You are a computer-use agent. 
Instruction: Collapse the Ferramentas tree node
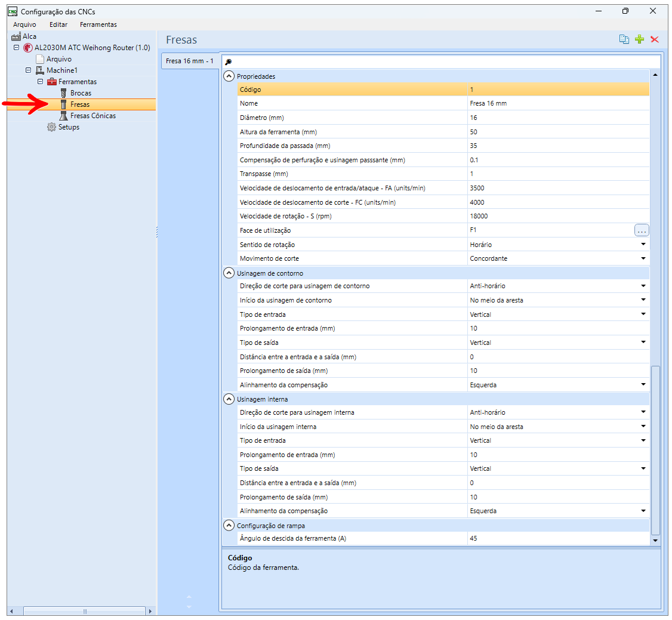[x=41, y=81]
